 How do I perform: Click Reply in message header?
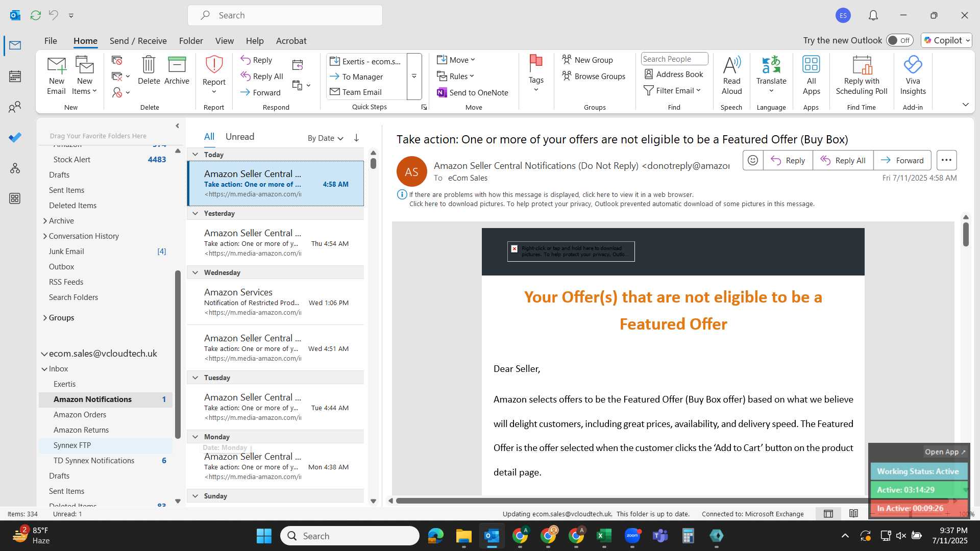coord(788,160)
